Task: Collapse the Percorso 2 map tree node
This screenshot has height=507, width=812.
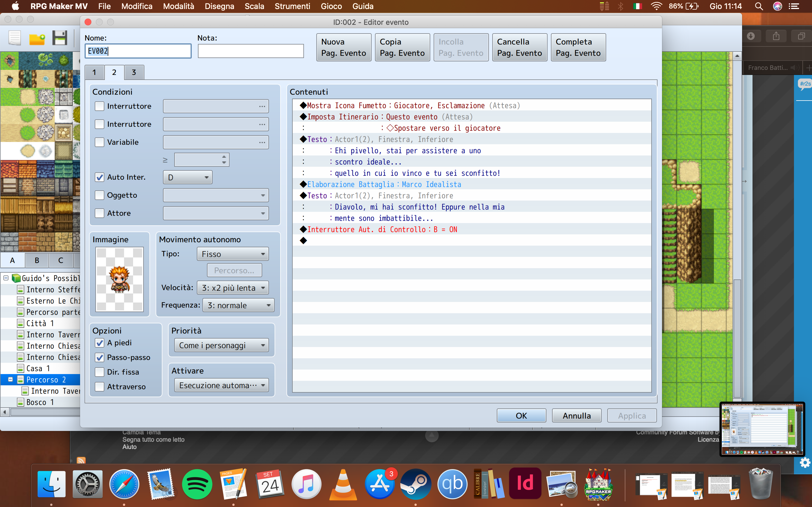Action: pos(10,380)
